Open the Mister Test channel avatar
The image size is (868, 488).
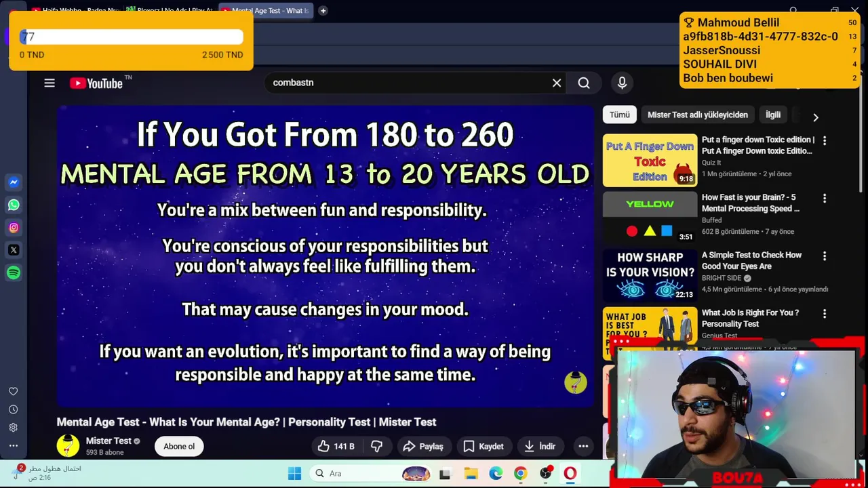[68, 446]
